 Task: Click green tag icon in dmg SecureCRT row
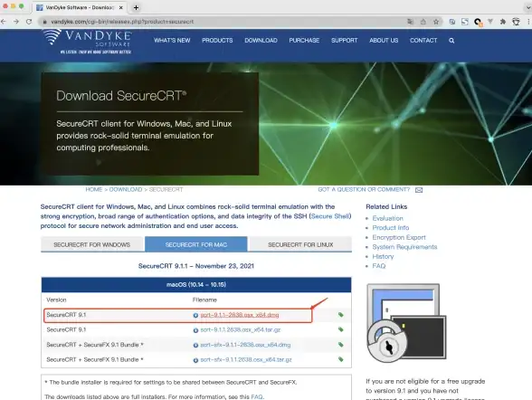340,315
